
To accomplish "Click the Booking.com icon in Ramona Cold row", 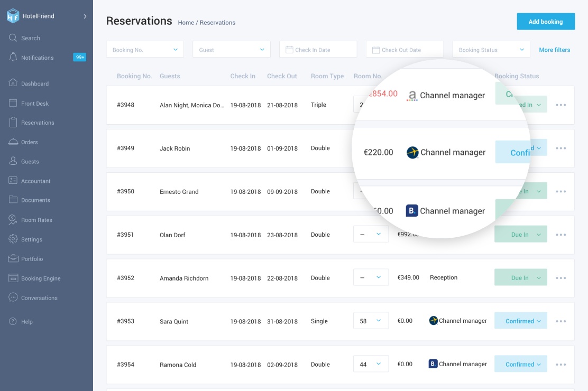I will coord(433,364).
